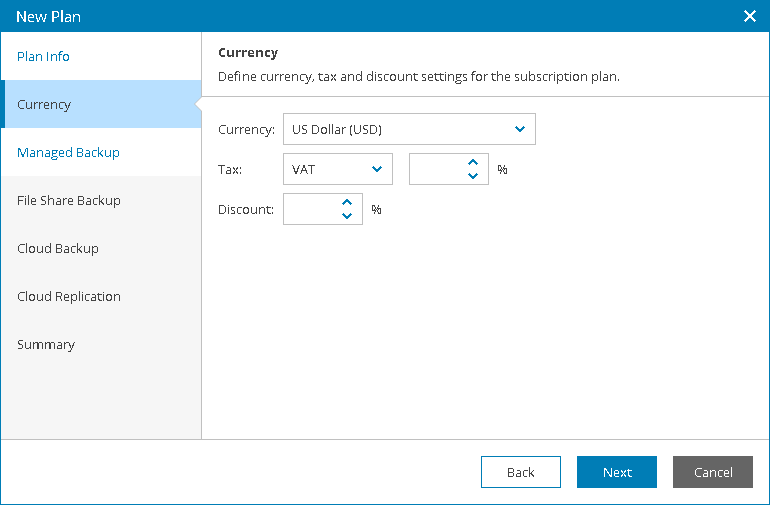The image size is (770, 505).
Task: Decrease the discount percentage value
Action: tap(347, 216)
